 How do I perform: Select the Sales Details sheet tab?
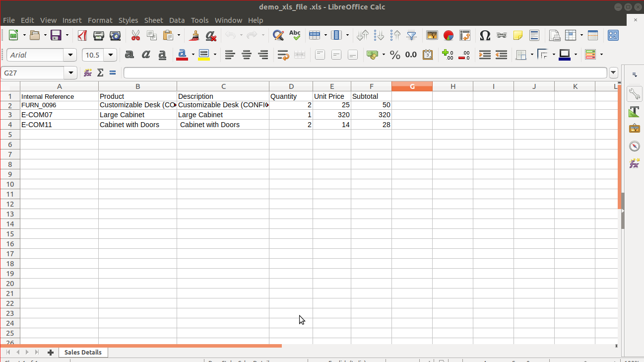pos(83,352)
